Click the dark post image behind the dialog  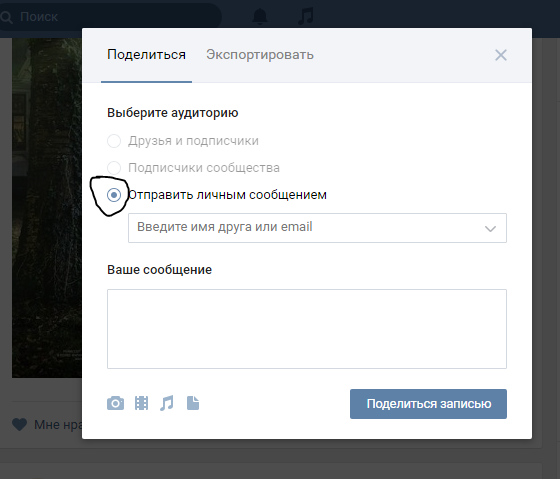point(47,207)
